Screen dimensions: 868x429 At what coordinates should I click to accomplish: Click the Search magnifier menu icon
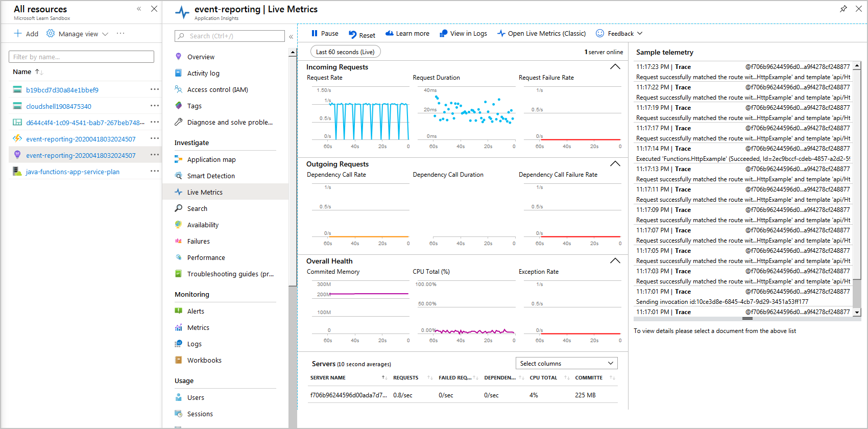178,208
